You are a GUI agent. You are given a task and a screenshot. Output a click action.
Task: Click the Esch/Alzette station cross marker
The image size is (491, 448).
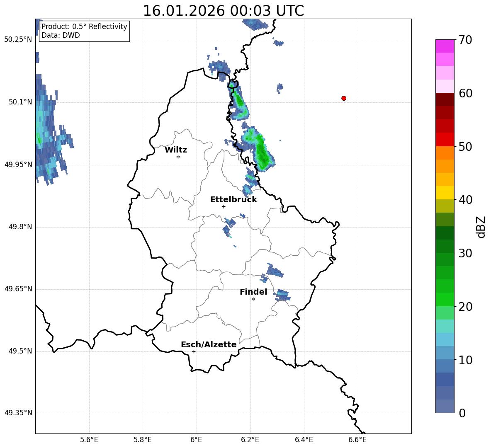194,351
